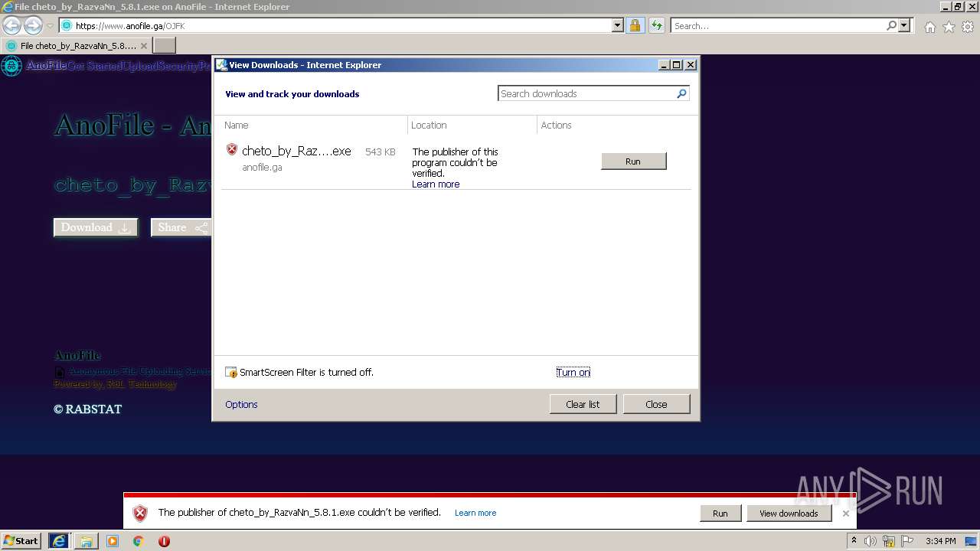Click View Downloads title bar icon
The image size is (980, 551).
pyautogui.click(x=222, y=65)
